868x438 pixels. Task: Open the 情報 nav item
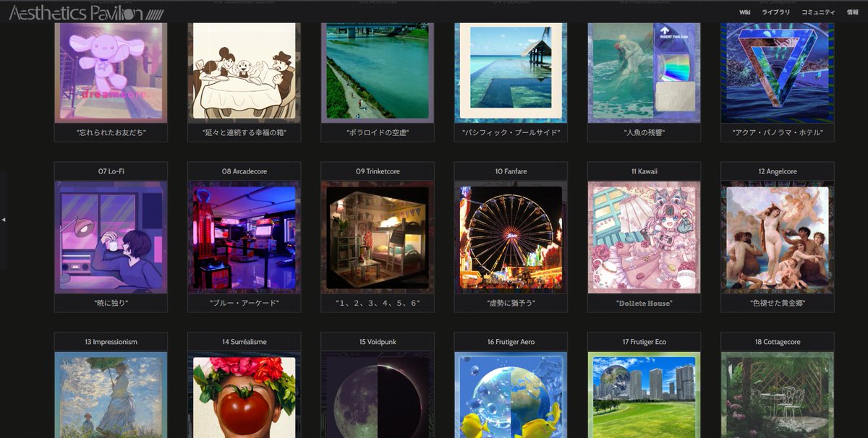click(x=852, y=12)
